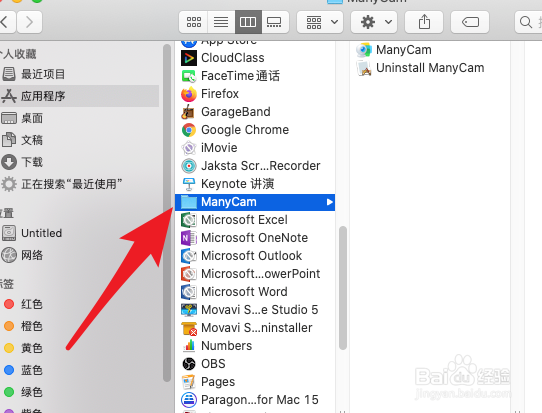Switch Finder to icon view
This screenshot has height=413, width=542.
click(194, 22)
